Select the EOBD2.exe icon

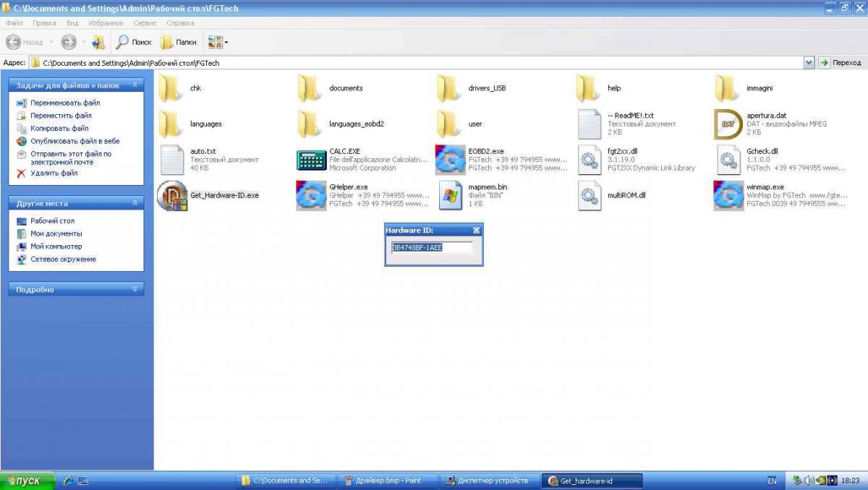click(x=451, y=160)
